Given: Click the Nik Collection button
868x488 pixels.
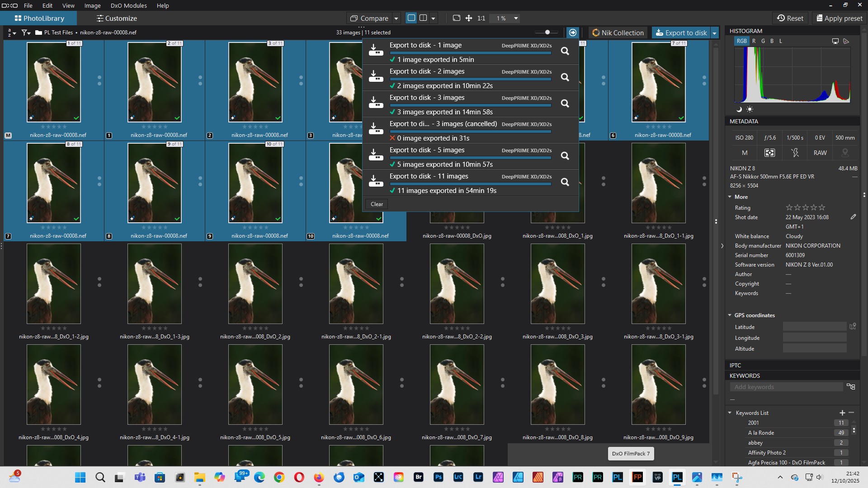Looking at the screenshot, I should (x=618, y=33).
